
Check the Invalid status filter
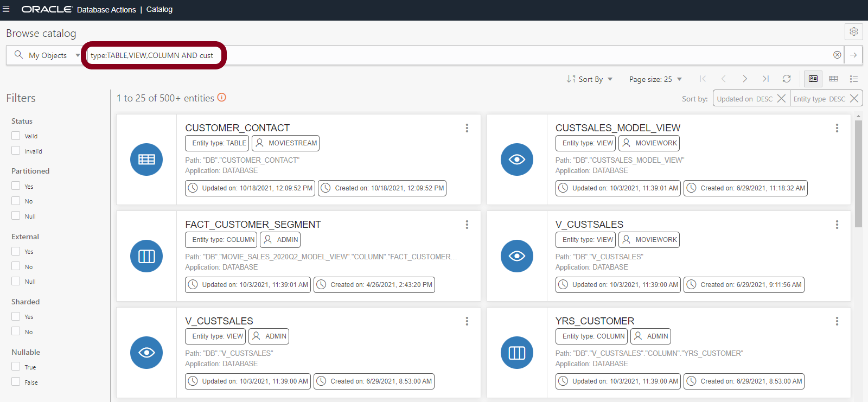click(x=16, y=150)
